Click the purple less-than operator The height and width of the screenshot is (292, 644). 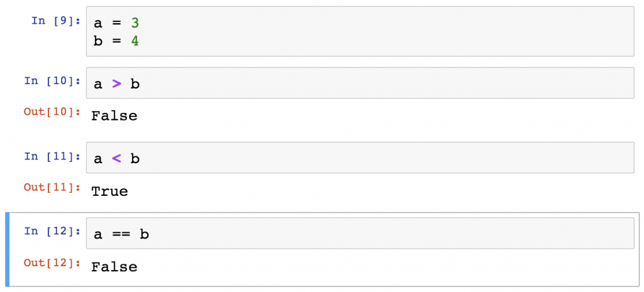tap(116, 159)
